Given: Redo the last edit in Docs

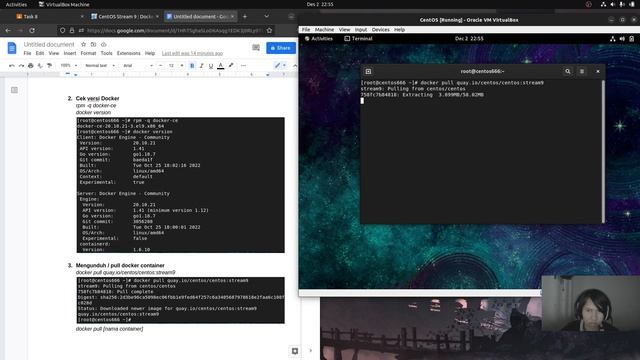Looking at the screenshot, I should [x=21, y=65].
